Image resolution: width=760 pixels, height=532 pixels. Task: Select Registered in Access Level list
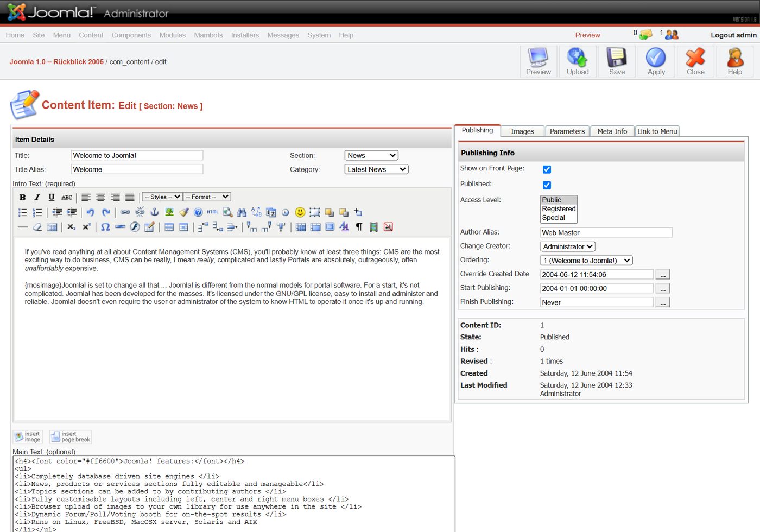tap(559, 208)
